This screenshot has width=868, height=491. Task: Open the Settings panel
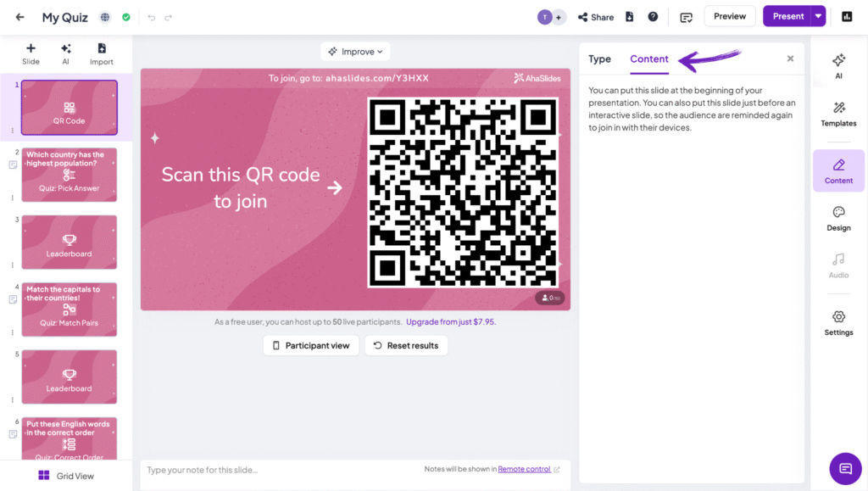click(838, 323)
